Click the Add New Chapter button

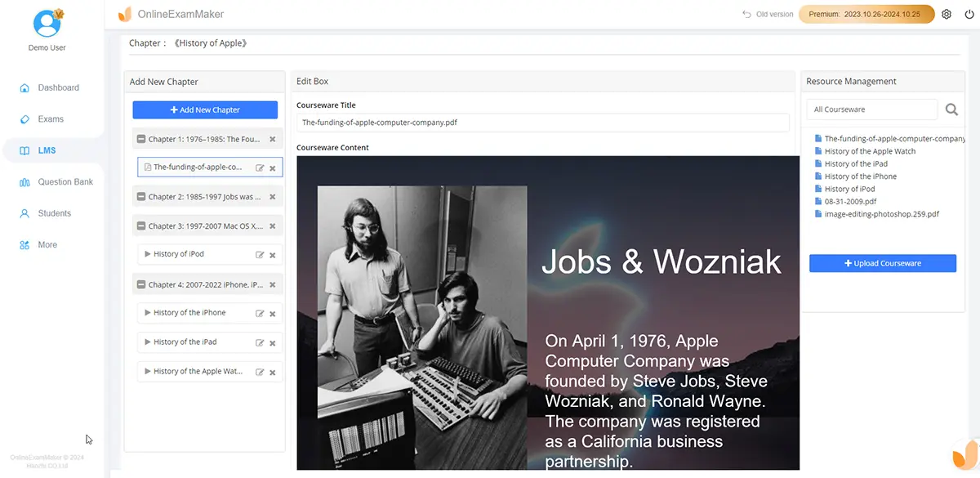[205, 109]
